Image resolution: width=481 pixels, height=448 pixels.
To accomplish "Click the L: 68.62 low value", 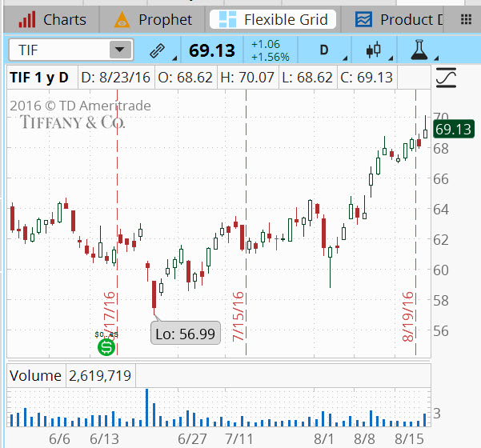I will pyautogui.click(x=307, y=78).
